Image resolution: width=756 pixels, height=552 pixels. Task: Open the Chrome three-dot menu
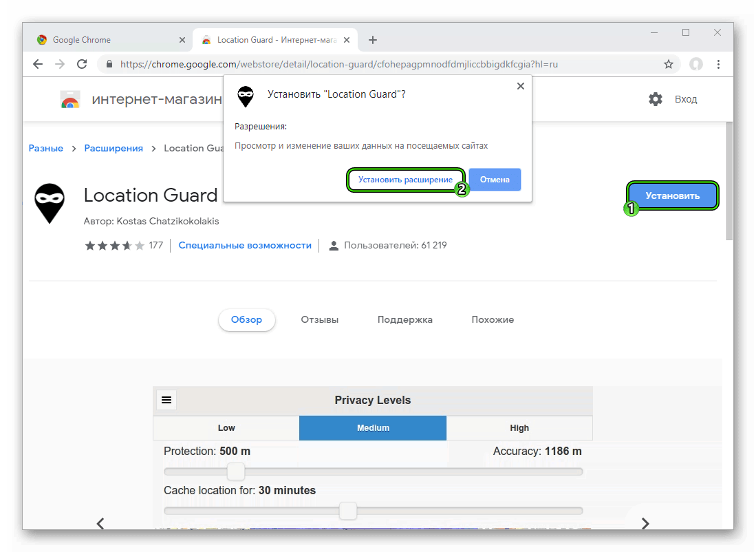point(718,64)
